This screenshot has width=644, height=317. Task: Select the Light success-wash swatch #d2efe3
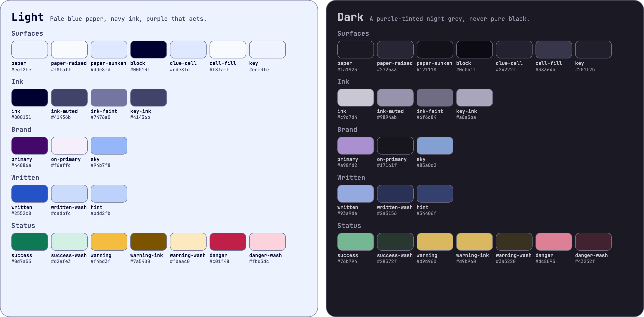pos(69,241)
